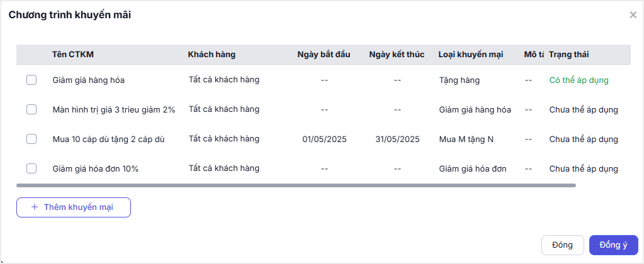Tick the checkbox for Giảm giá hàng hóa
The height and width of the screenshot is (264, 644).
click(31, 80)
